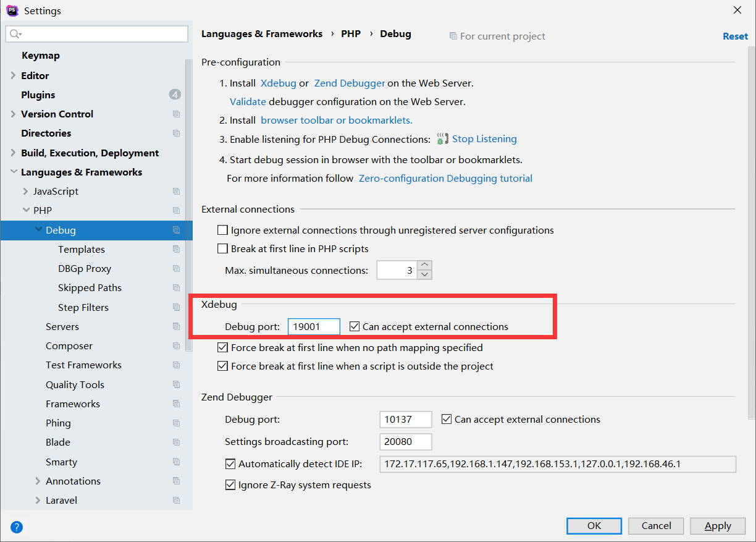Select Keymap in the settings list
The width and height of the screenshot is (756, 542).
tap(41, 56)
